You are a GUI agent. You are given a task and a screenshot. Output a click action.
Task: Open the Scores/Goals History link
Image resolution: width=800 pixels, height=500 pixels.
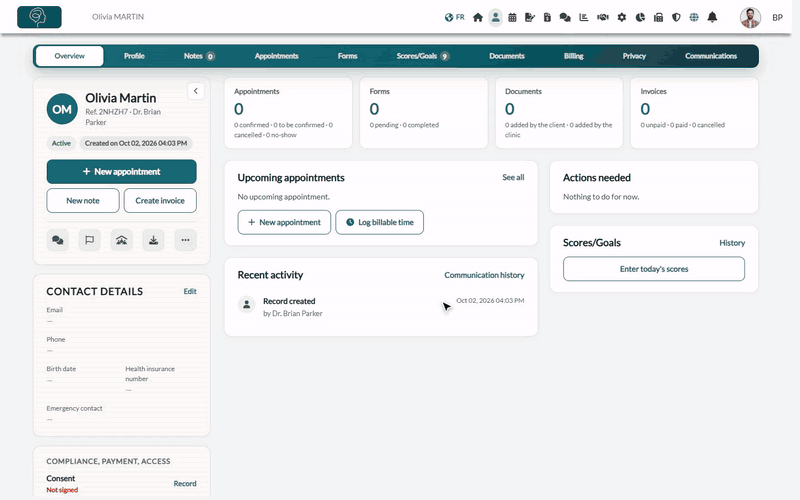(x=732, y=243)
